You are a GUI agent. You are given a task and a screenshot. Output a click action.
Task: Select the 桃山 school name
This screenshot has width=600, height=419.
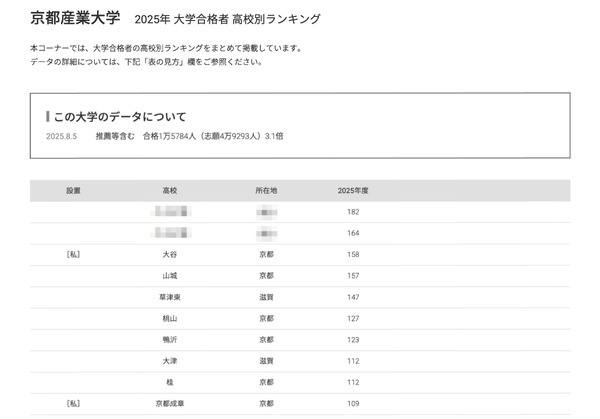point(169,319)
